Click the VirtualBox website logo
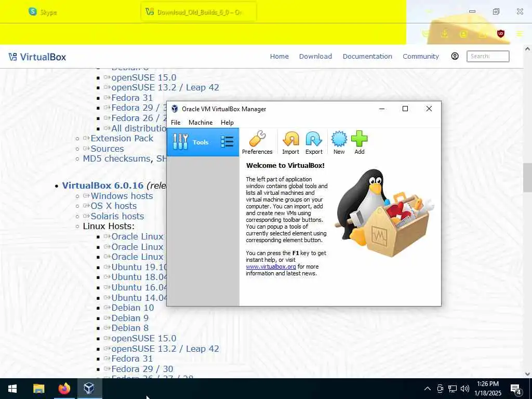This screenshot has width=532, height=399. tap(37, 57)
